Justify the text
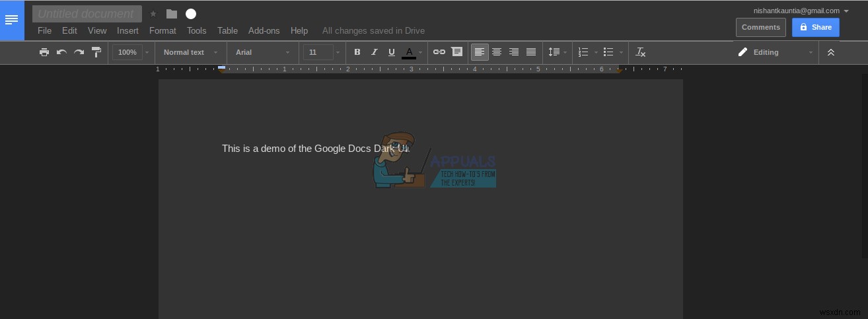The image size is (868, 319). click(531, 52)
